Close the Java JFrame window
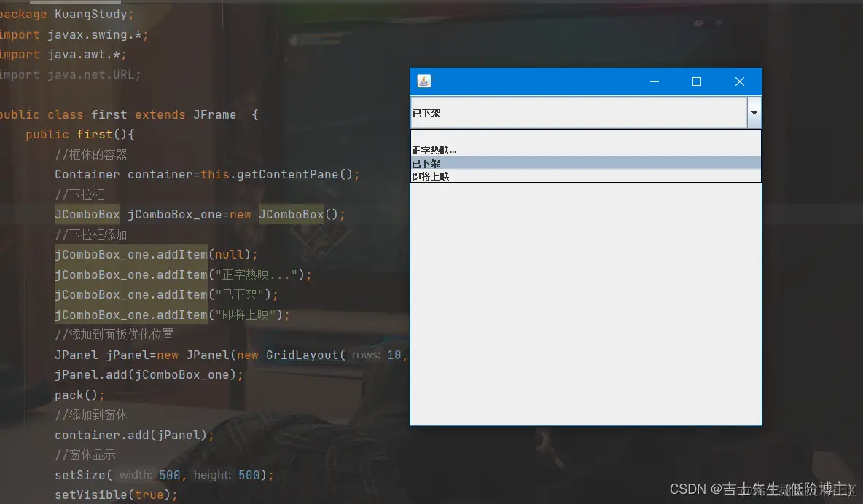 740,82
